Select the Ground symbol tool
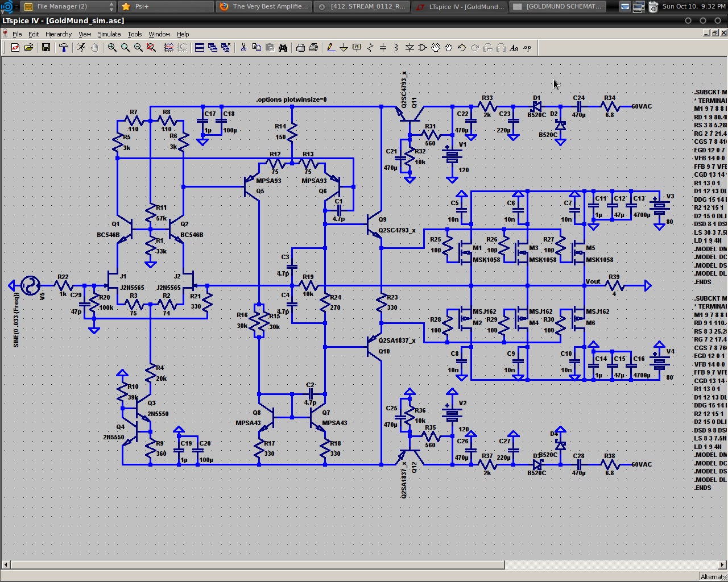 [x=344, y=48]
